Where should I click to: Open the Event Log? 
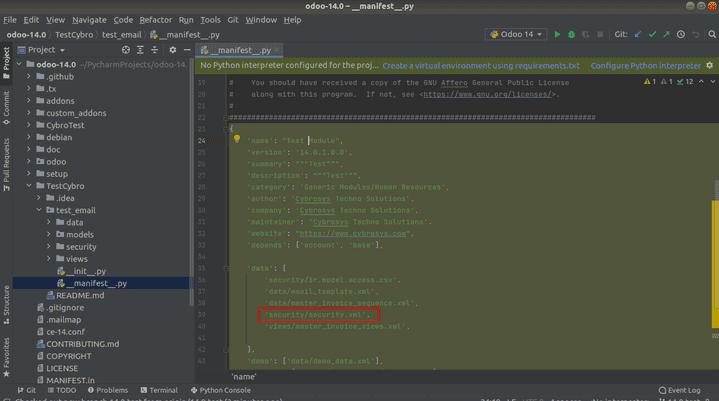(x=680, y=390)
